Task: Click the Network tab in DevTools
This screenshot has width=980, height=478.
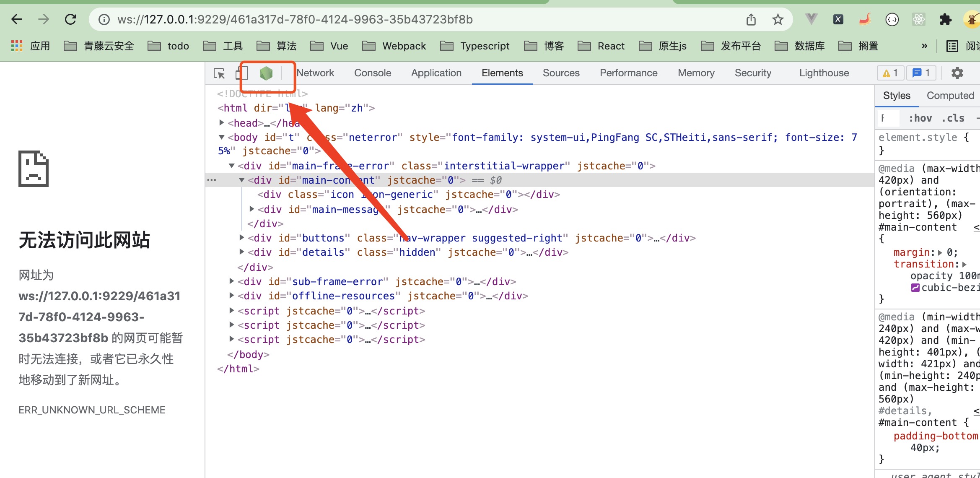Action: point(316,74)
